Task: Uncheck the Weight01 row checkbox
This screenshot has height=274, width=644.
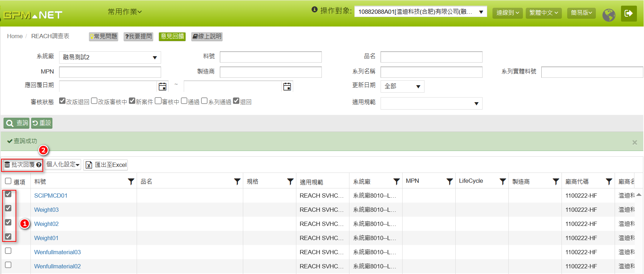Action: pos(8,237)
